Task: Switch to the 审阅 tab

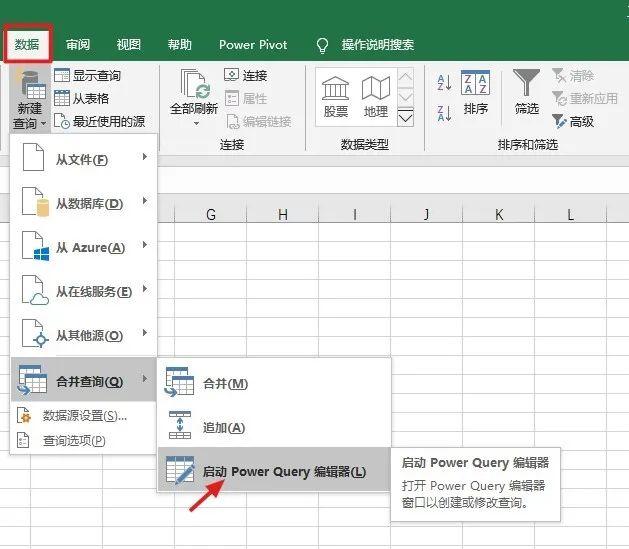Action: [78, 44]
